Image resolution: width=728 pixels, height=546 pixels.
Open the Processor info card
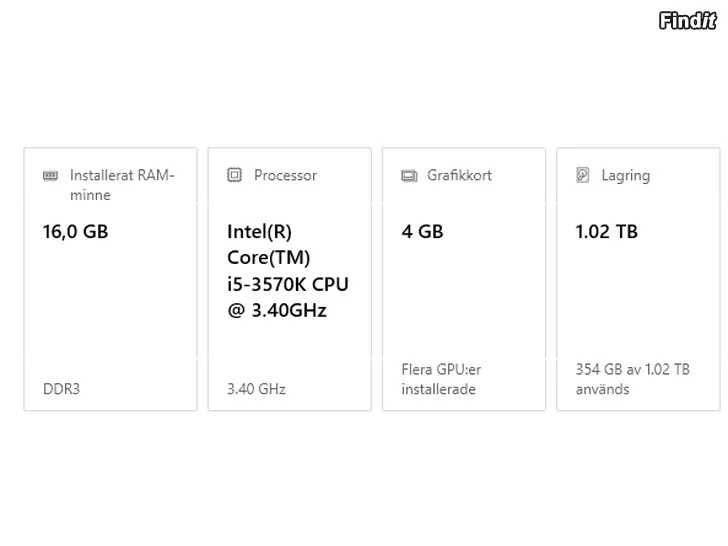tap(290, 279)
